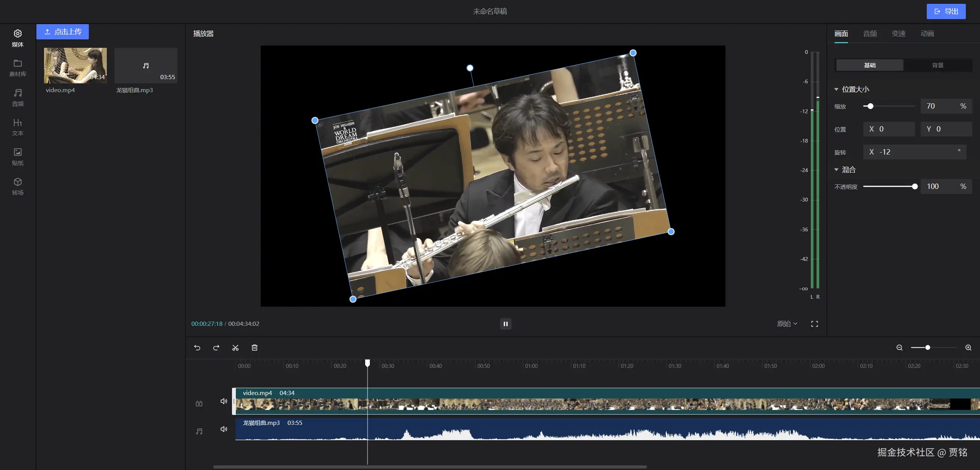980x470 pixels.
Task: Click the 点击上传 upload button
Action: click(x=63, y=32)
